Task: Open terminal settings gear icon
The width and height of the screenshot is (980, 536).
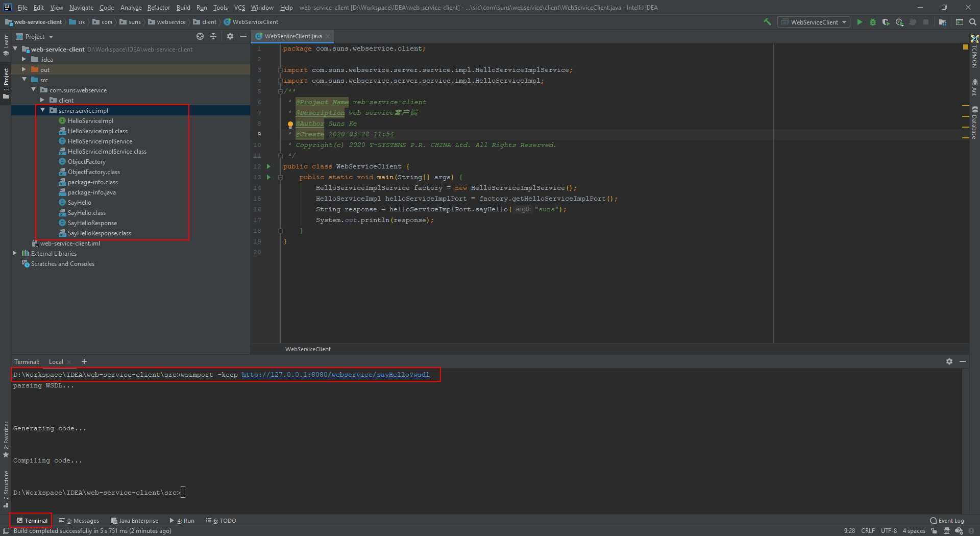Action: click(x=949, y=361)
